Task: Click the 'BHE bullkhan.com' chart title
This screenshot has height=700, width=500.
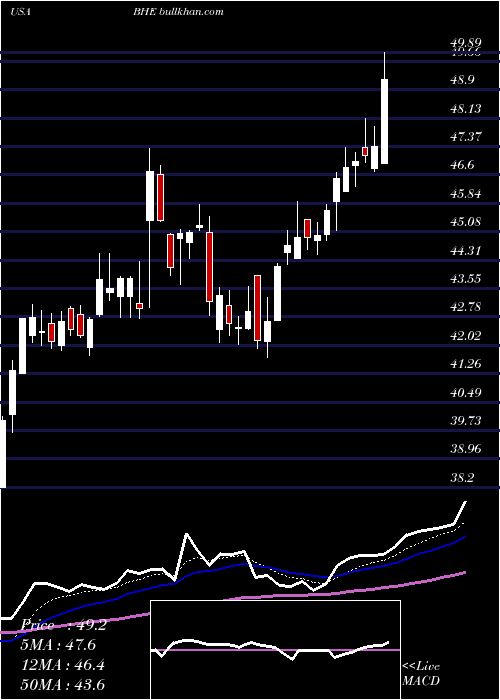Action: click(x=178, y=12)
